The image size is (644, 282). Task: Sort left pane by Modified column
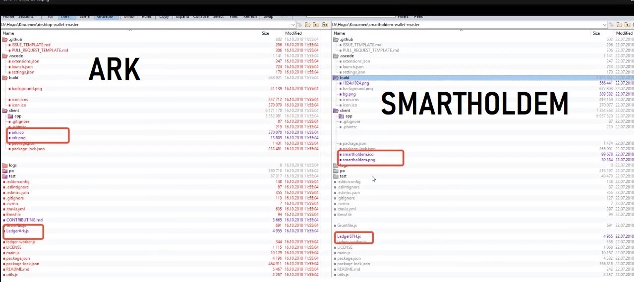pyautogui.click(x=293, y=33)
